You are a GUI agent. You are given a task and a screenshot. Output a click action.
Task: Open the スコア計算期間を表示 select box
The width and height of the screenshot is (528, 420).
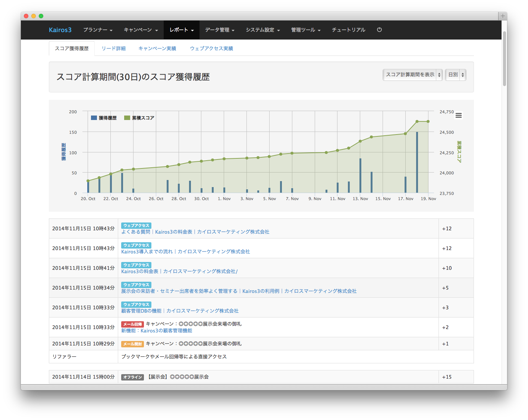pyautogui.click(x=413, y=75)
